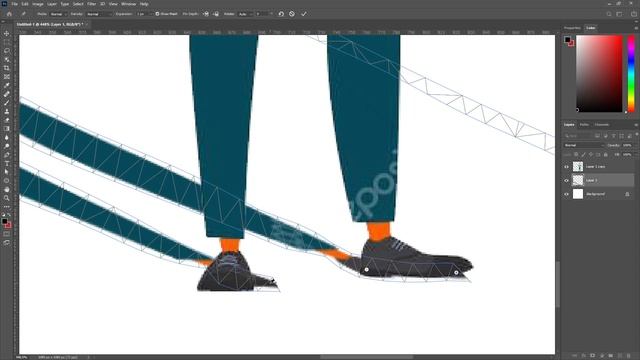Click the foreground color swatch in toolbar
This screenshot has height=360, width=640.
[4, 221]
